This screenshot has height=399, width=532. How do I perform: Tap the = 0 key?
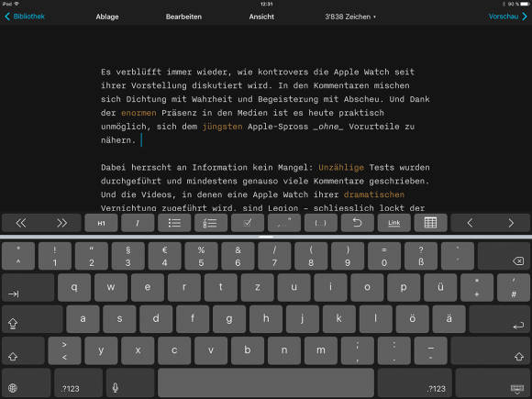(x=384, y=256)
